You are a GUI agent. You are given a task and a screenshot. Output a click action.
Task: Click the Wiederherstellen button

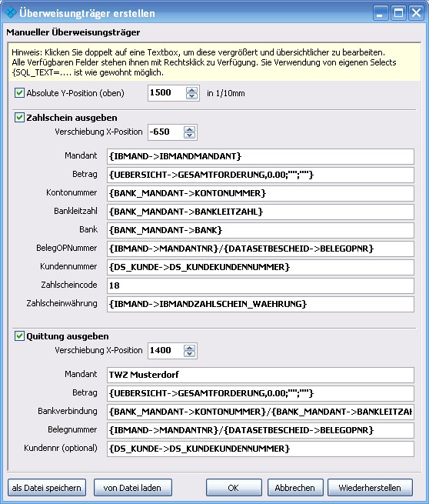370,488
